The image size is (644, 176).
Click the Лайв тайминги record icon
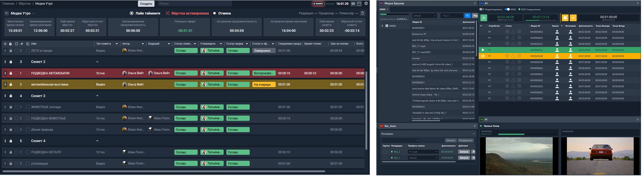131,13
